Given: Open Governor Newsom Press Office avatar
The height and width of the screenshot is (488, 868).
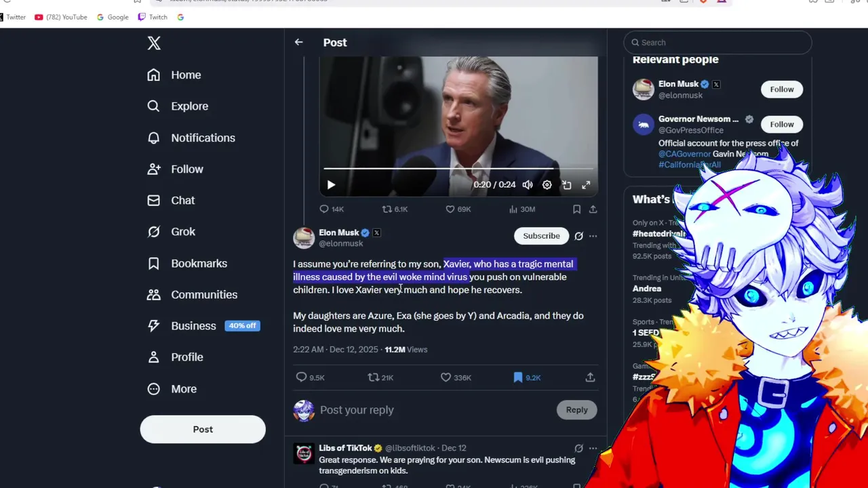Looking at the screenshot, I should pos(644,125).
